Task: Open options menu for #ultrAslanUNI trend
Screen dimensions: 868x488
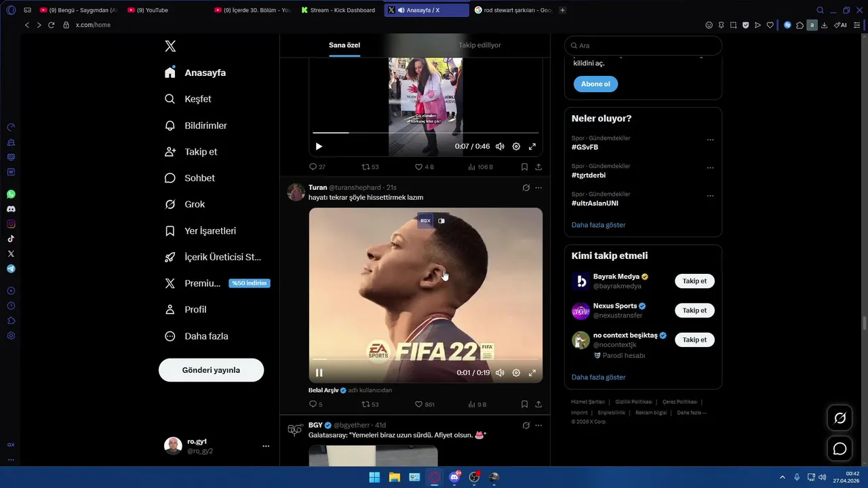Action: click(710, 196)
